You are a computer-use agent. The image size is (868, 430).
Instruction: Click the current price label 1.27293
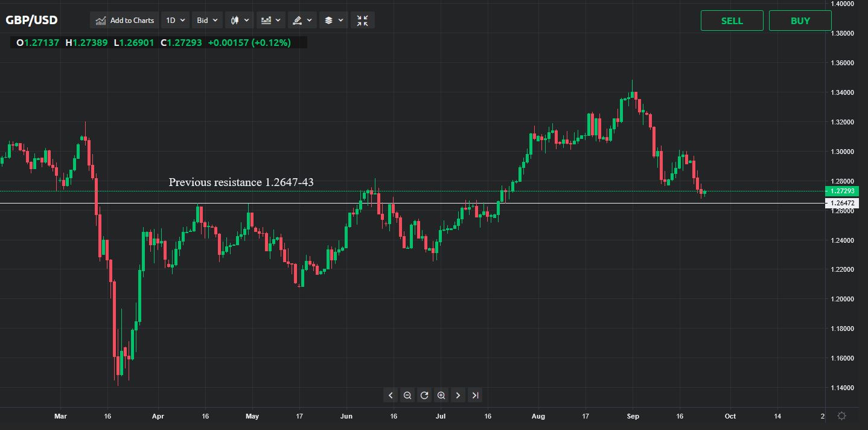coord(841,191)
